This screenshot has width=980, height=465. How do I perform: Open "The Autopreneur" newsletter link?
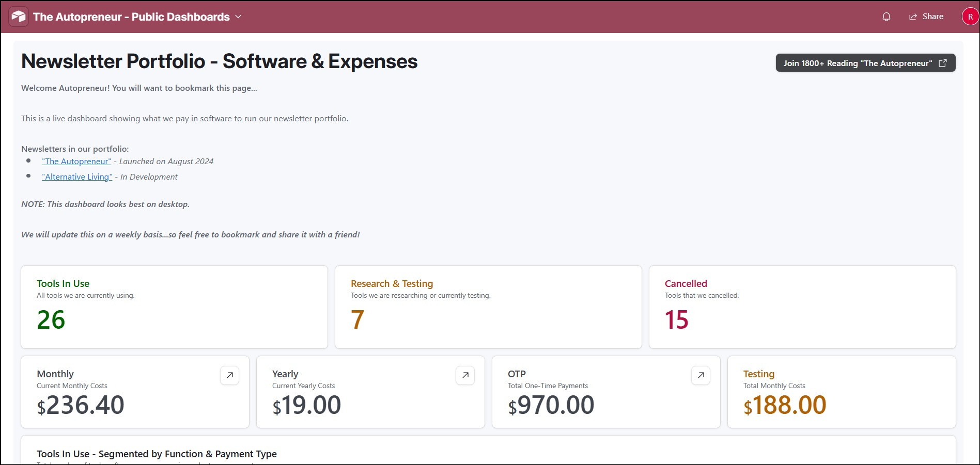[76, 161]
